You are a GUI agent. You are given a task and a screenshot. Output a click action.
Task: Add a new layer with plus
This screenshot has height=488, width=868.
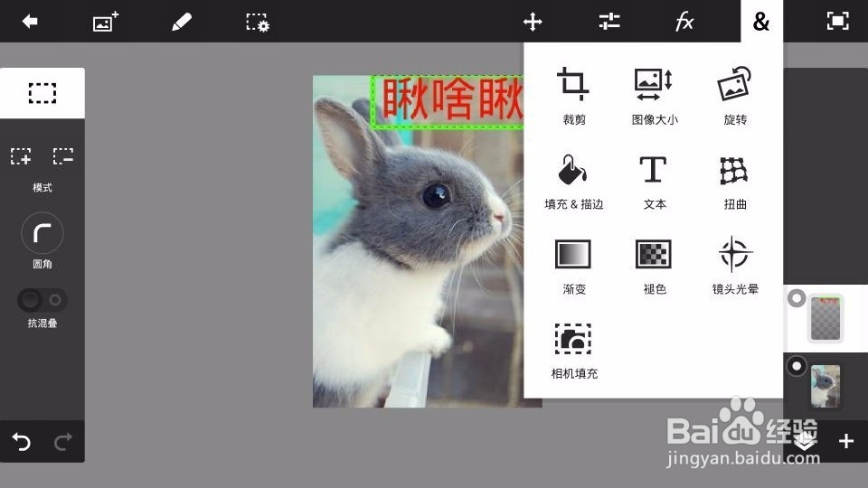[x=846, y=441]
